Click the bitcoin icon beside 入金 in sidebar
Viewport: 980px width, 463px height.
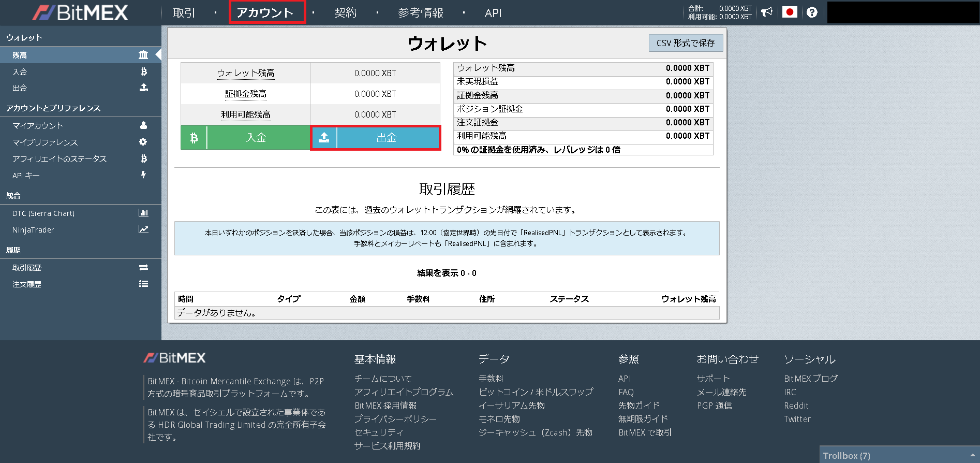pyautogui.click(x=143, y=71)
